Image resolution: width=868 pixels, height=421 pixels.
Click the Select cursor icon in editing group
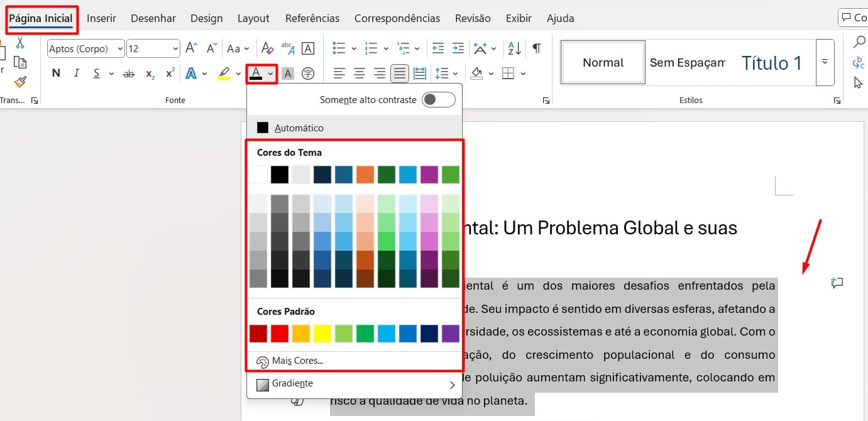859,82
